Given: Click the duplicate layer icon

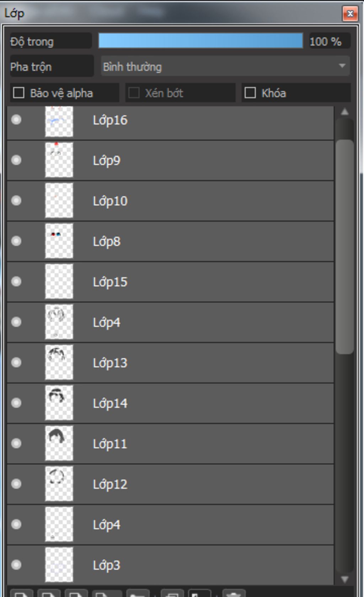Looking at the screenshot, I should (172, 593).
